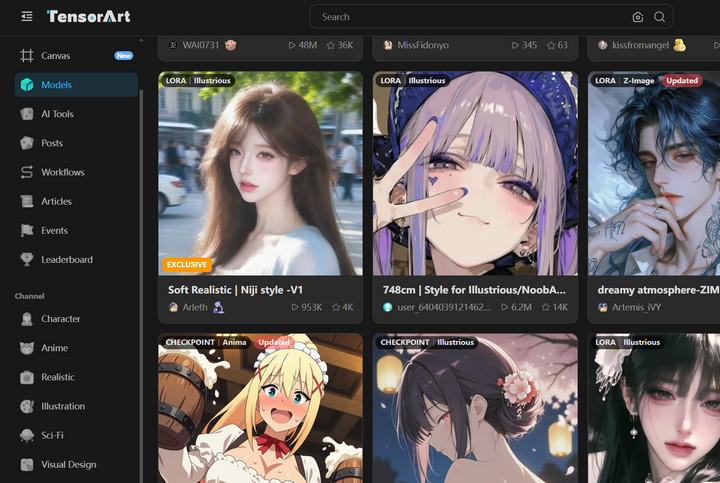
Task: Open AI Tools section
Action: coord(76,114)
